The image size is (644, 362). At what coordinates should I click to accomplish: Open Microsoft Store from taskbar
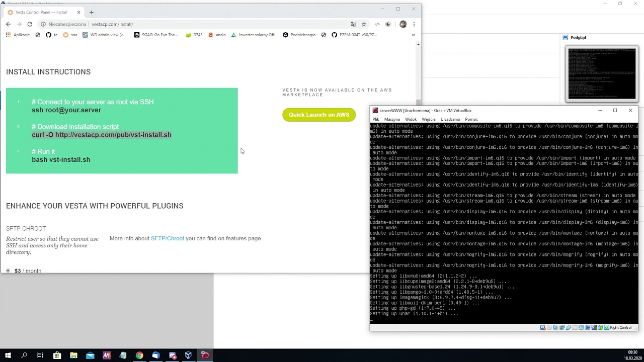57,355
